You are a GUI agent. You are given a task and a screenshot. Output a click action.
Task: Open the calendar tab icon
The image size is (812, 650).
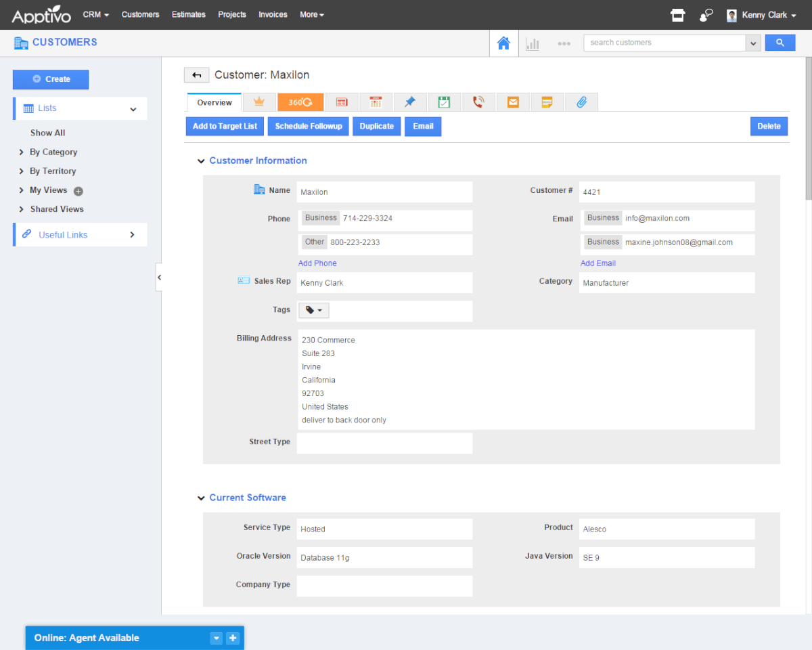pyautogui.click(x=376, y=102)
